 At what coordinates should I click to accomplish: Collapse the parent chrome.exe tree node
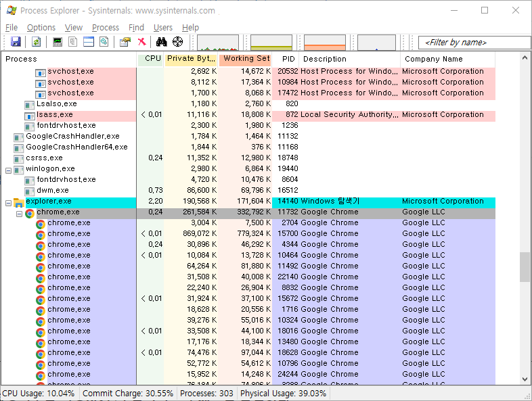pyautogui.click(x=20, y=214)
